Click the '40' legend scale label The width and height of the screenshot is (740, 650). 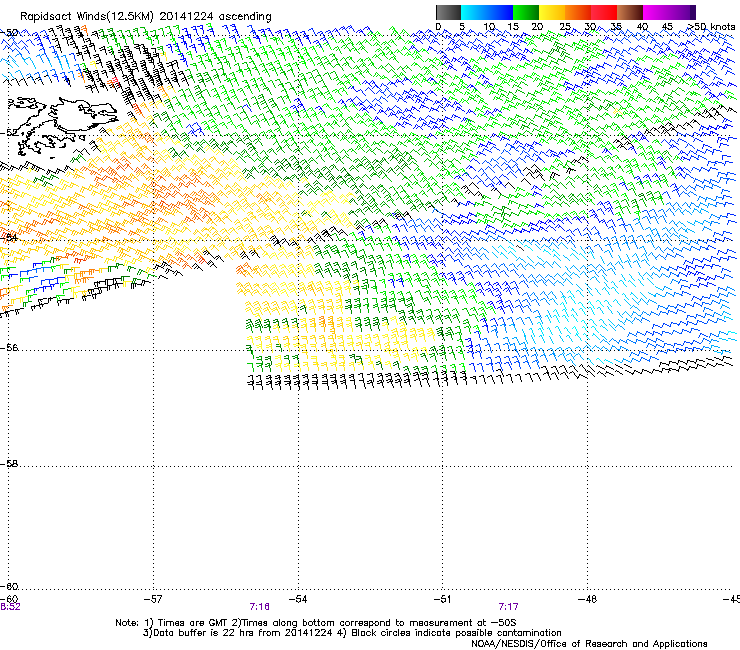tap(642, 26)
